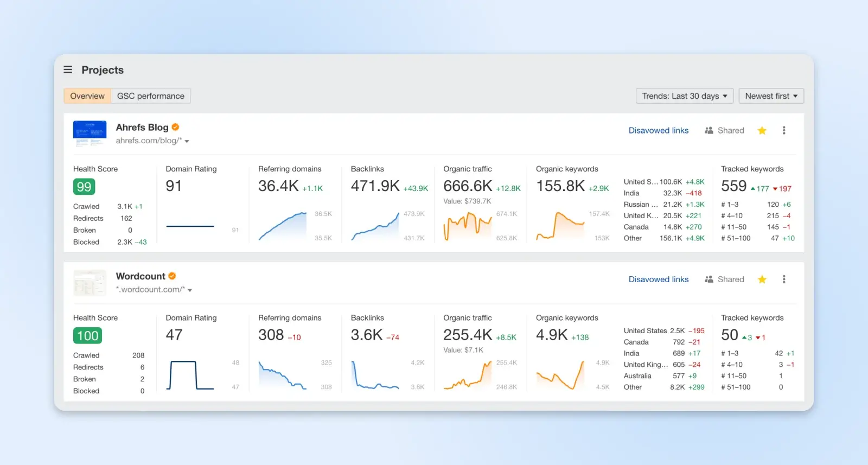The height and width of the screenshot is (465, 868).
Task: Open the hamburger menu beside Projects
Action: (x=68, y=70)
